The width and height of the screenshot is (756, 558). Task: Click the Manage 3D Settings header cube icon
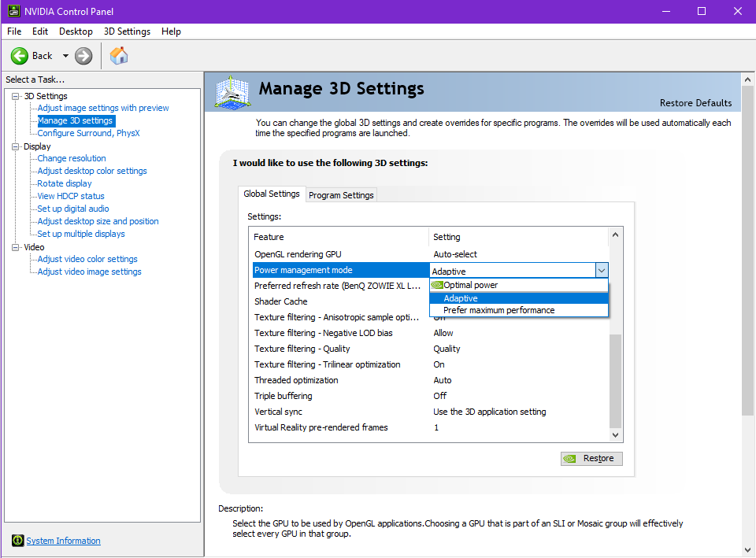233,92
